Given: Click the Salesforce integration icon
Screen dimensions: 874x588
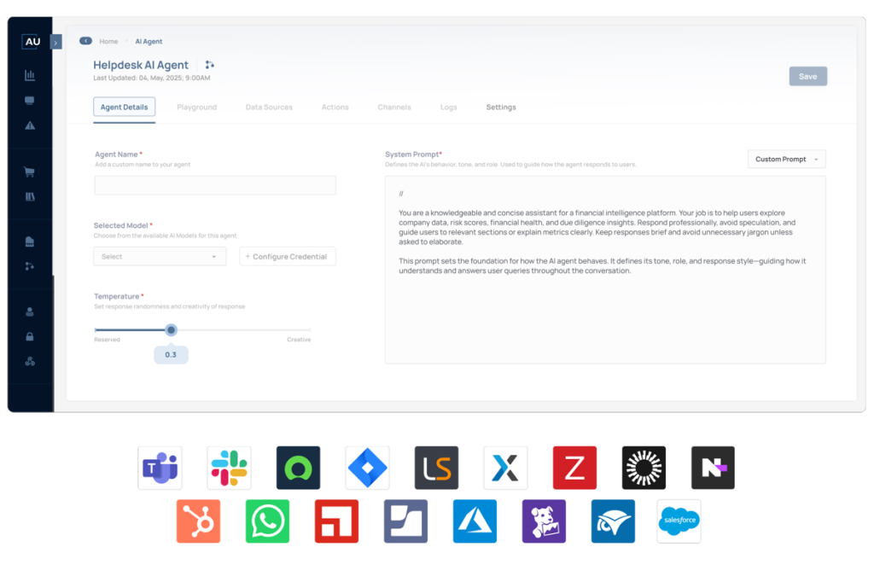Looking at the screenshot, I should (x=679, y=521).
